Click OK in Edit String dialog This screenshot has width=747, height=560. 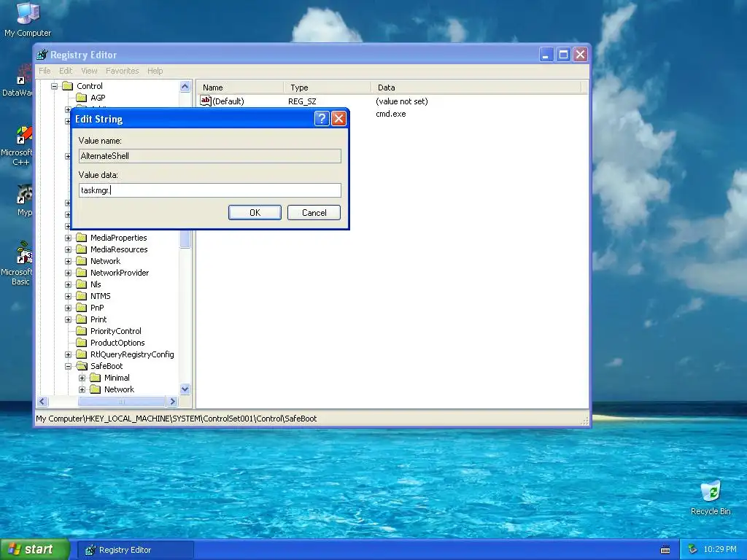[x=255, y=212]
